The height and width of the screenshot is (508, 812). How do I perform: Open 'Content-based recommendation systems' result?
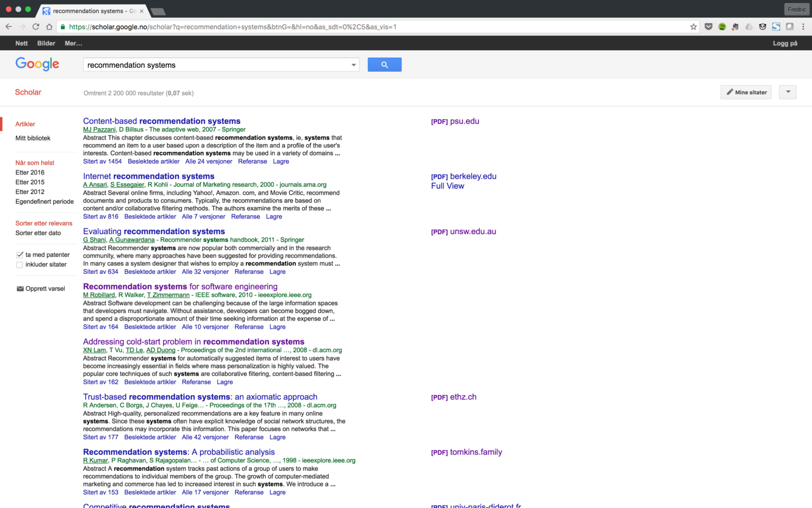[x=162, y=121]
